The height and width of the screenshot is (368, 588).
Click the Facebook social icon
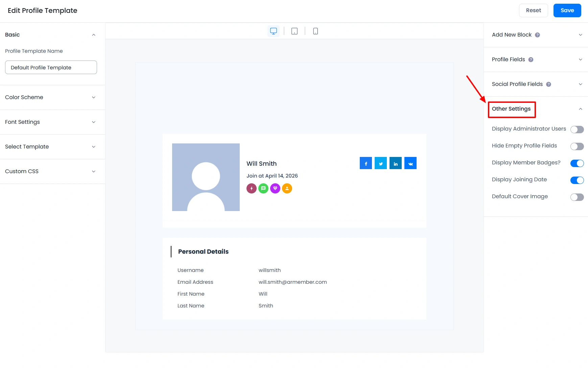tap(366, 163)
